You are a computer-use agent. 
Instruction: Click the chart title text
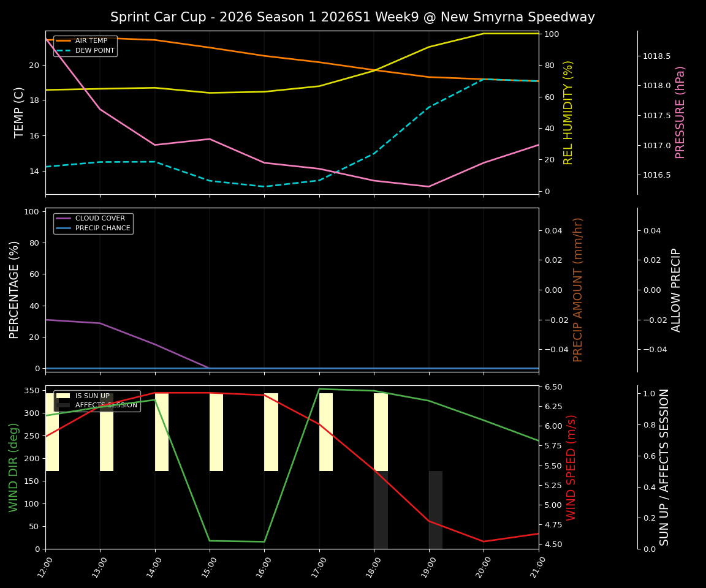pos(353,17)
